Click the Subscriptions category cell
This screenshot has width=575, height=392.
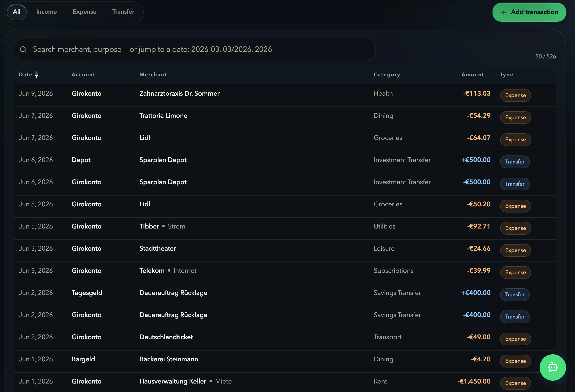click(x=393, y=271)
